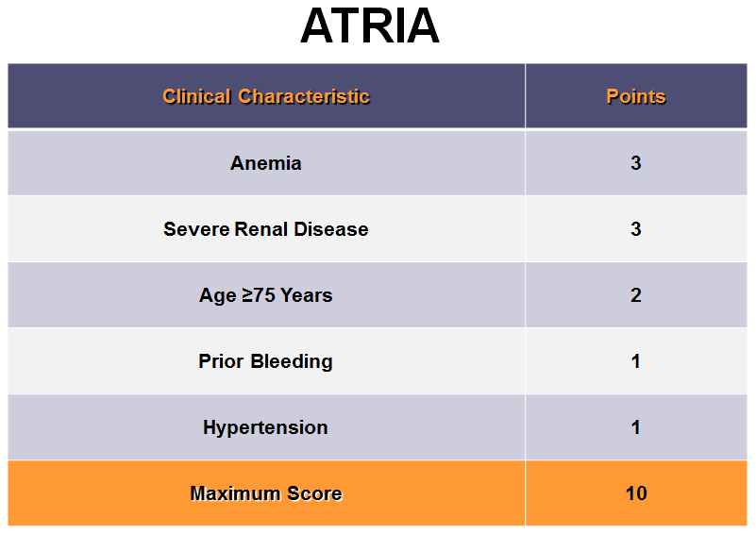Click the Anemia table cell
This screenshot has height=534, width=756.
[x=266, y=163]
